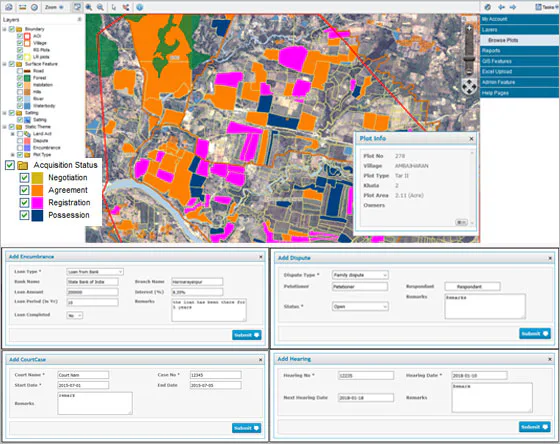Open the Excel Upload menu item
Screen dimensions: 560x444
(x=519, y=72)
